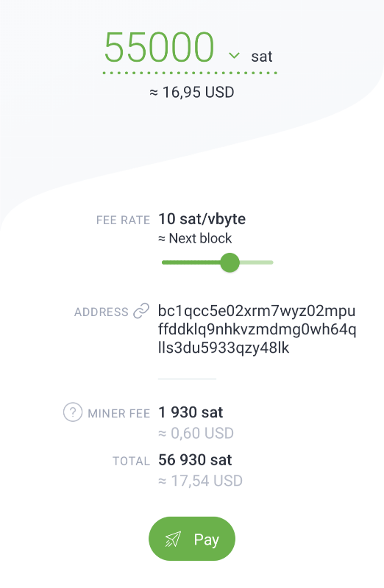Click the 1 930 sat miner fee value
This screenshot has height=588, width=384.
pyautogui.click(x=191, y=412)
